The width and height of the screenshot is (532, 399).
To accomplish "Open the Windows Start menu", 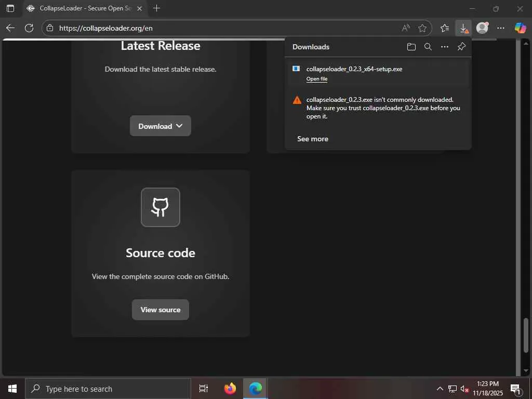I will (12, 389).
